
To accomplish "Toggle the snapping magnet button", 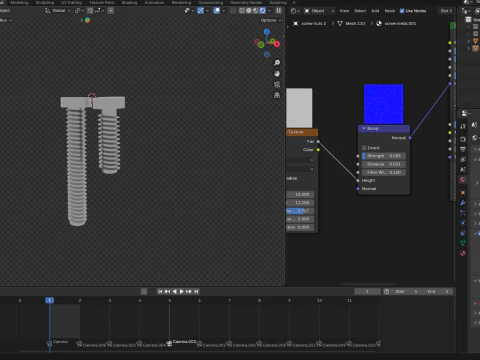I will 90,11.
